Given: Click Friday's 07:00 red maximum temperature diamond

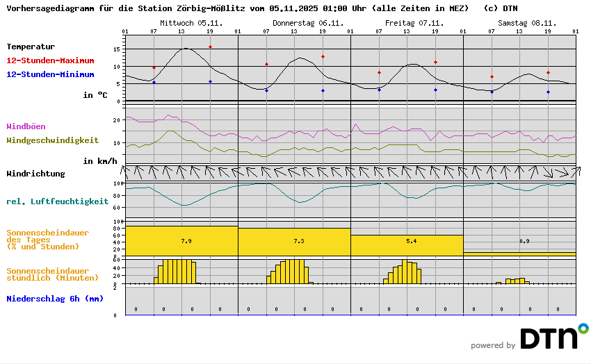Looking at the screenshot, I should [x=379, y=72].
